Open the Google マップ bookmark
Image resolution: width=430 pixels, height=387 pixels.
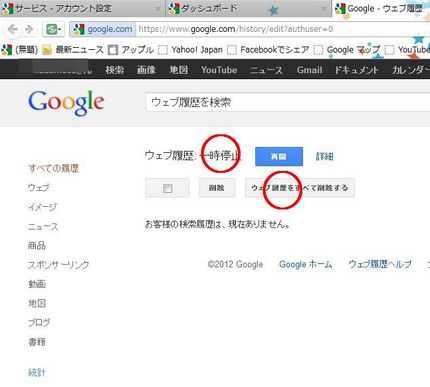pos(347,50)
